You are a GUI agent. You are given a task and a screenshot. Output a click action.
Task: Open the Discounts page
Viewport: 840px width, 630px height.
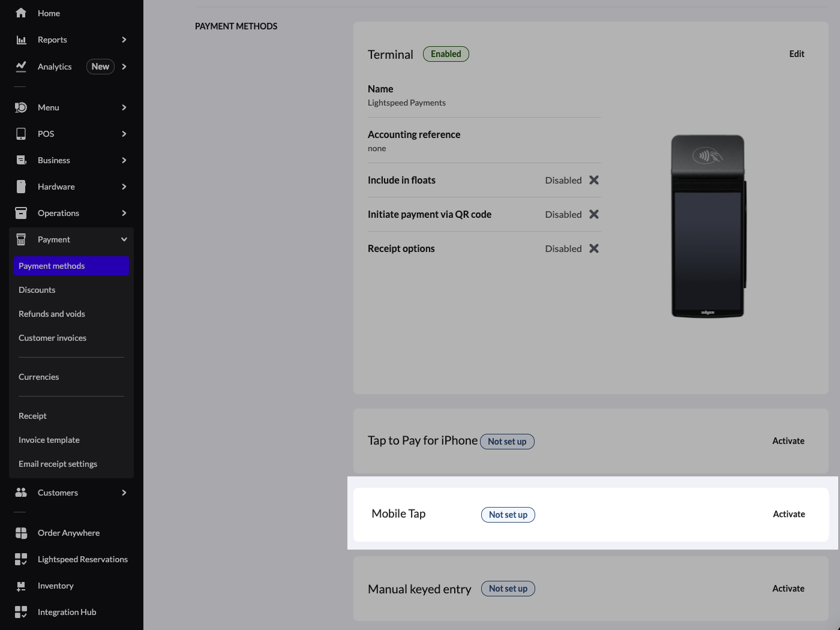[x=37, y=290]
